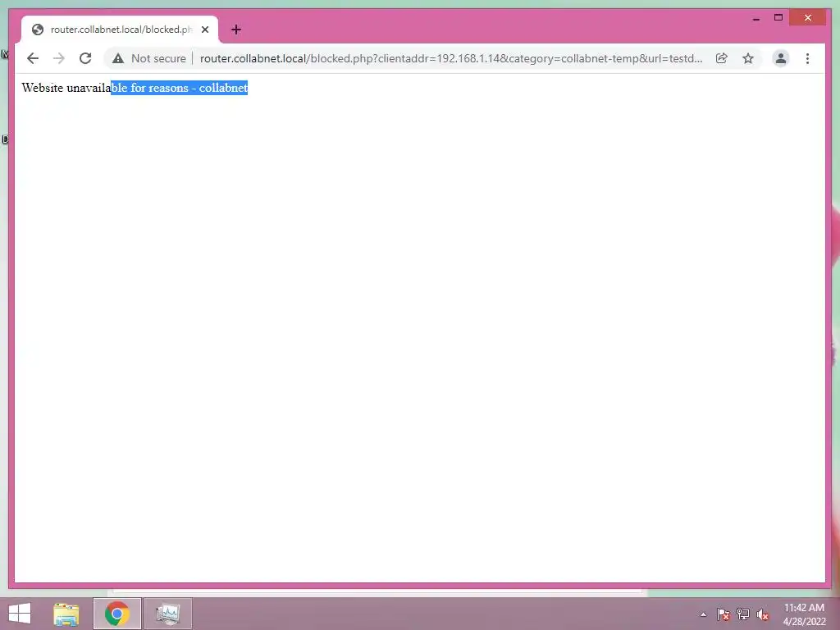Click the site globe favicon in tab
The height and width of the screenshot is (630, 840).
[38, 30]
